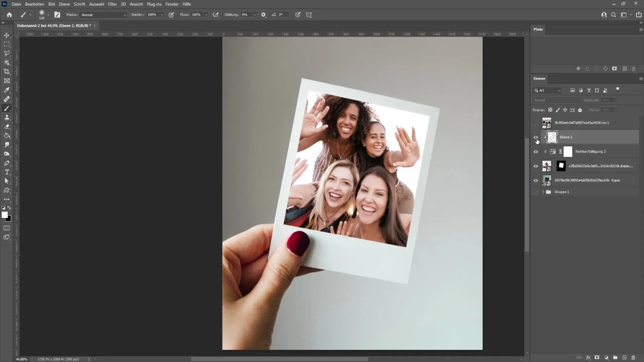Open the Datei menu

click(x=16, y=4)
